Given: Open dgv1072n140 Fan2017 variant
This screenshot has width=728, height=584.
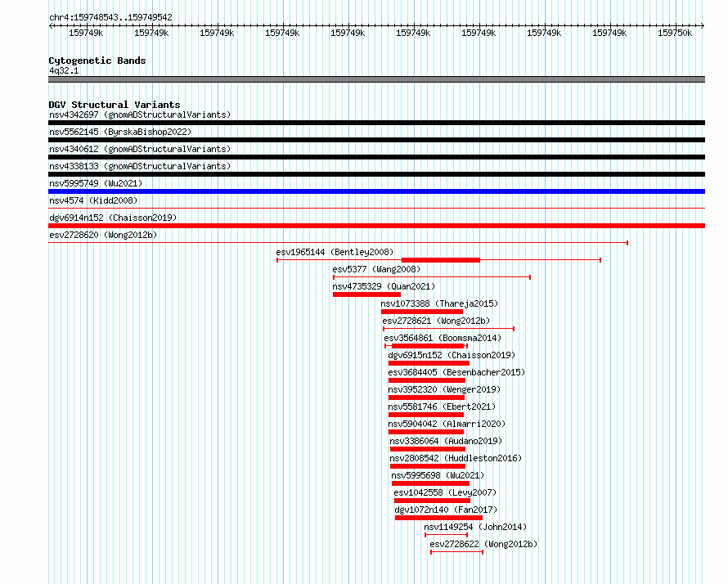Looking at the screenshot, I should tap(446, 510).
